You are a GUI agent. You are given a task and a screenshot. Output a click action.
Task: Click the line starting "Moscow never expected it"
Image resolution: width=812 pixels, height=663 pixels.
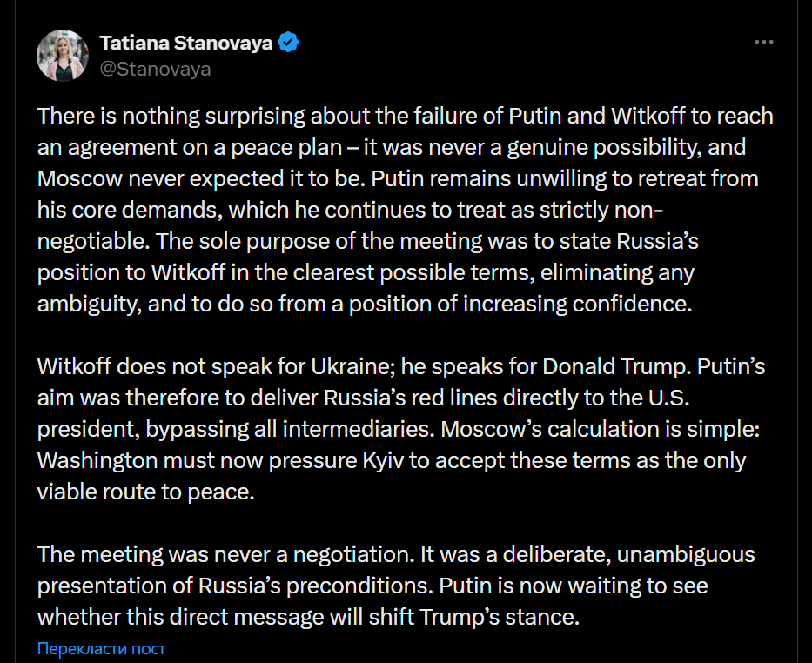click(398, 178)
